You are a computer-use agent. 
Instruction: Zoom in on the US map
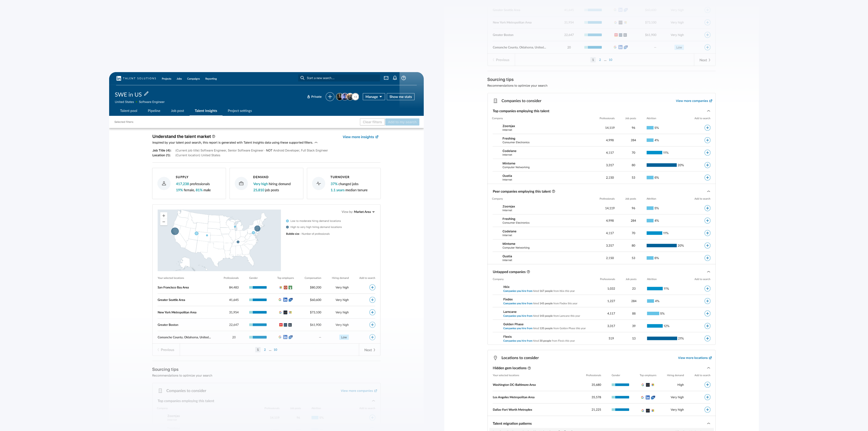click(164, 216)
